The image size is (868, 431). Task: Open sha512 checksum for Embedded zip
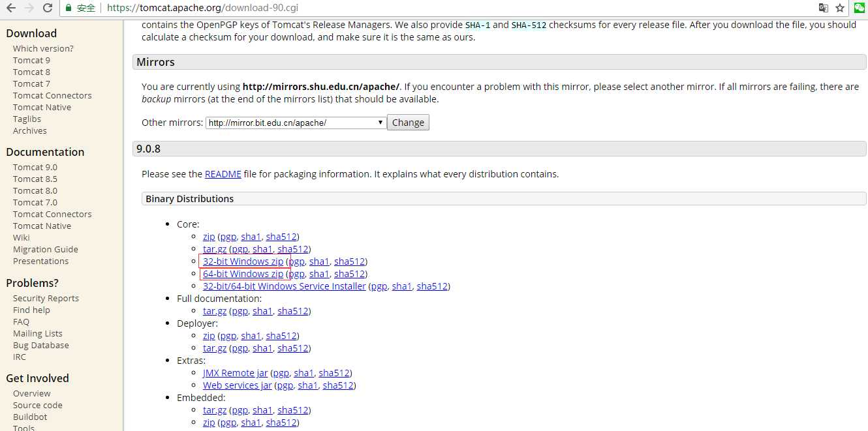(281, 423)
